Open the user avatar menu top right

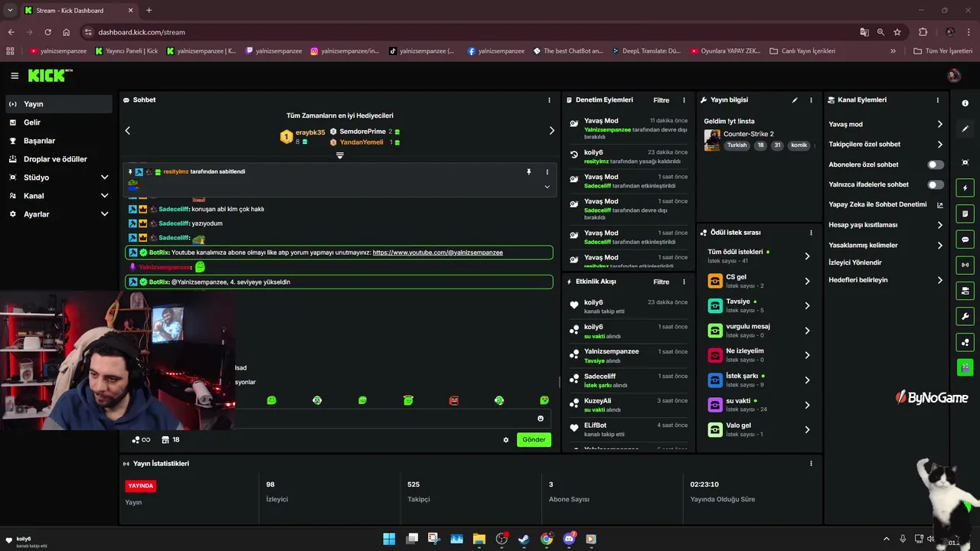954,75
